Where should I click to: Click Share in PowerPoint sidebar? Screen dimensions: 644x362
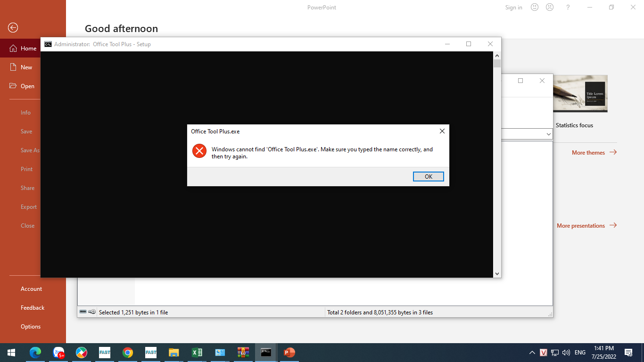click(x=27, y=188)
